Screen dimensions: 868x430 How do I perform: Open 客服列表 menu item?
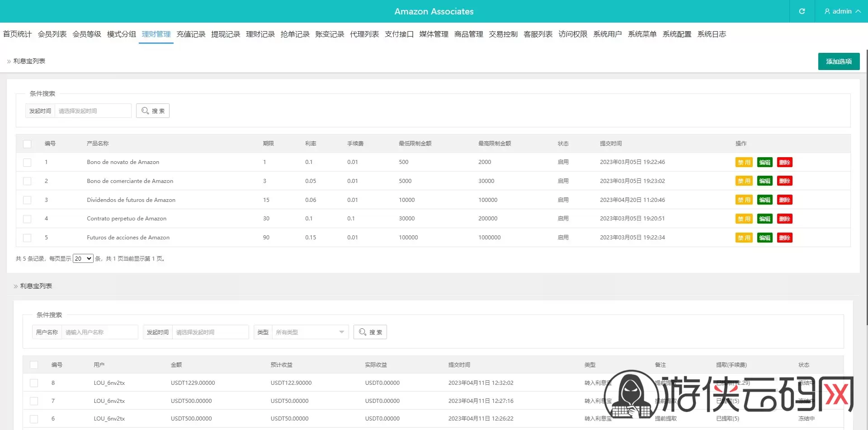click(x=538, y=34)
